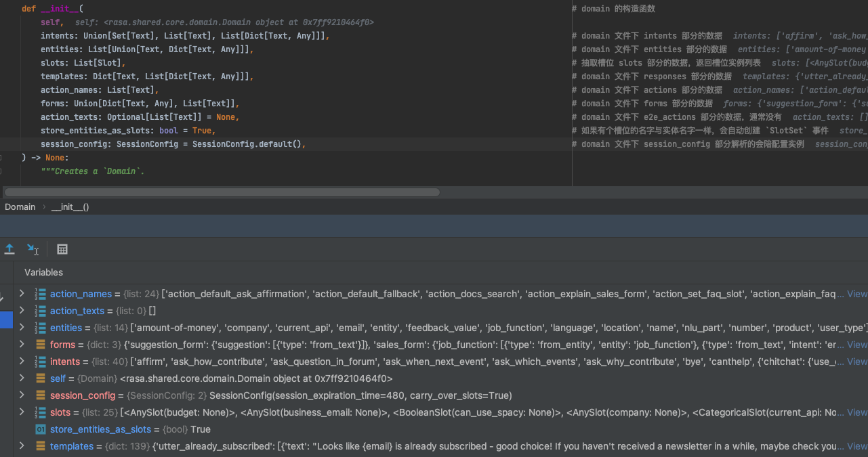Click the 'entities: List[Union[Text' parameter line
This screenshot has width=868, height=457.
pyautogui.click(x=147, y=49)
